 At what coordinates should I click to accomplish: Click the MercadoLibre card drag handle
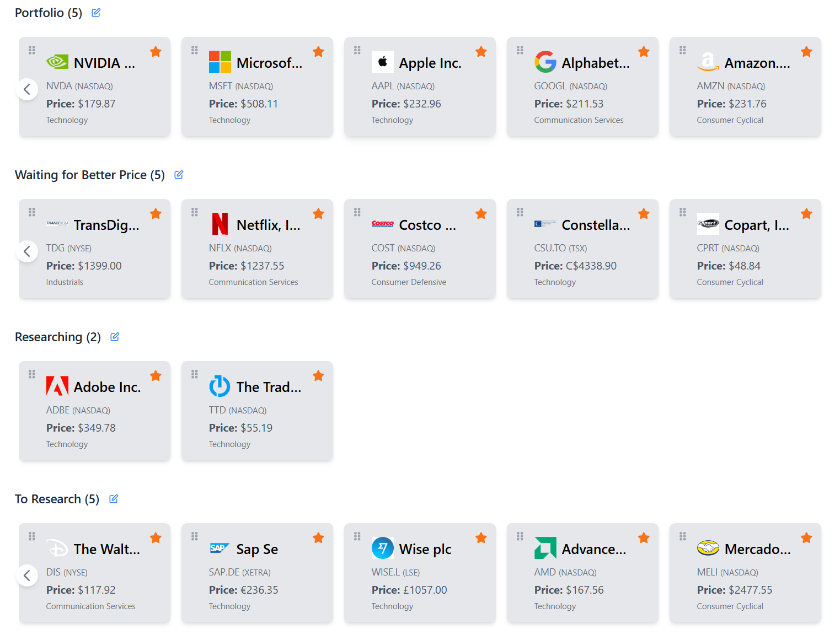click(683, 536)
